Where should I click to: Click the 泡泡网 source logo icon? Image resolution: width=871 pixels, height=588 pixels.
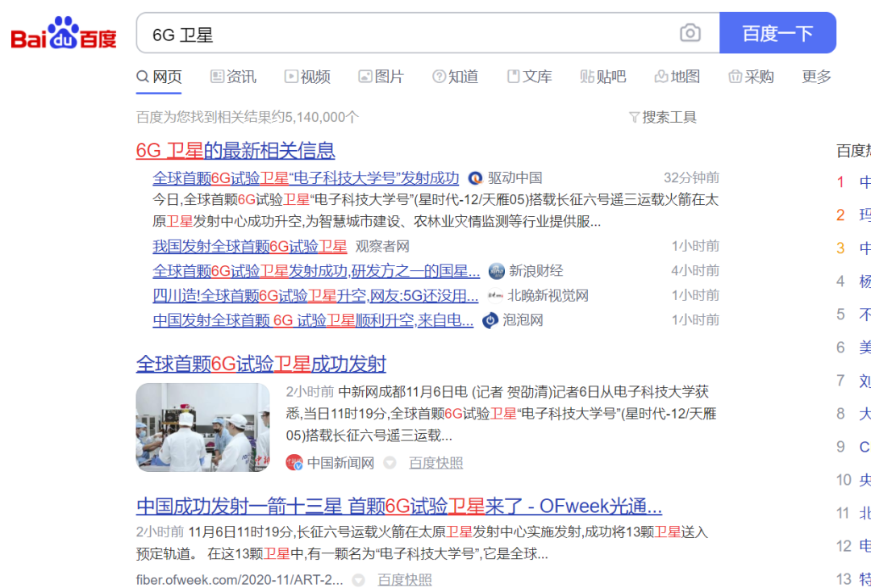click(x=490, y=321)
